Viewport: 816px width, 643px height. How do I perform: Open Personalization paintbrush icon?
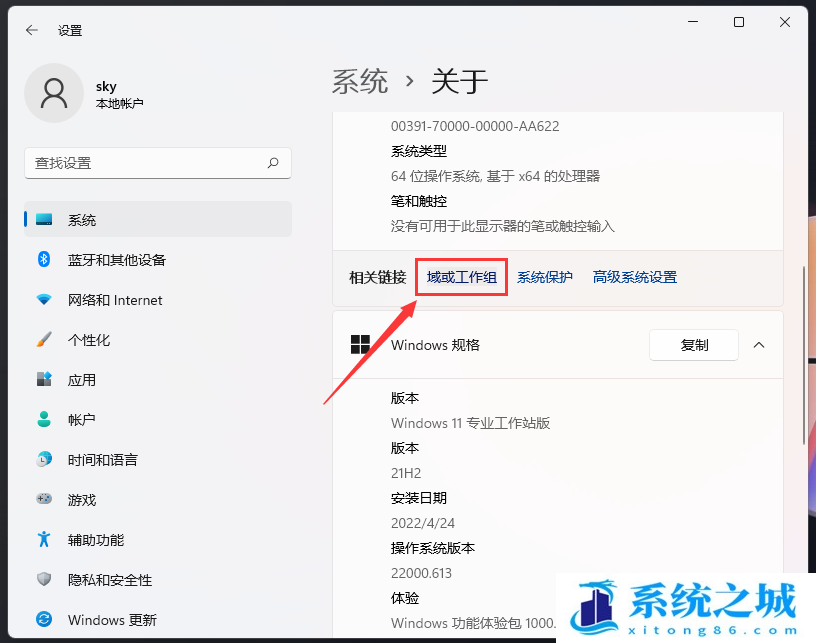[44, 340]
